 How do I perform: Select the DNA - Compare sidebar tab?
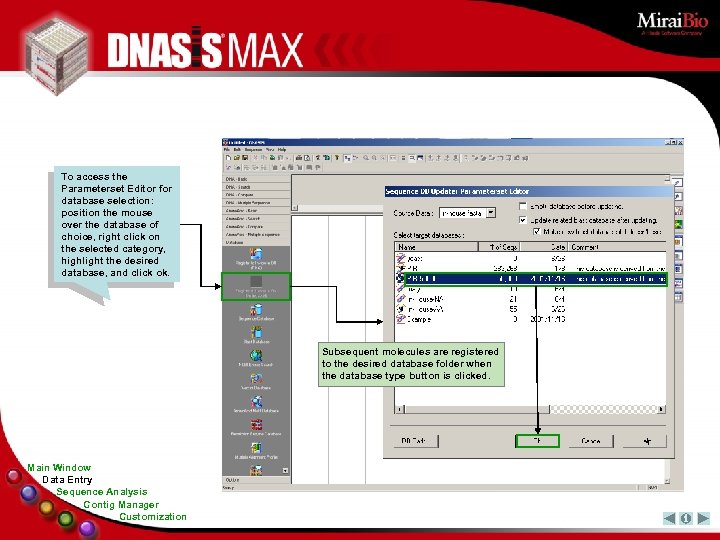[x=256, y=195]
